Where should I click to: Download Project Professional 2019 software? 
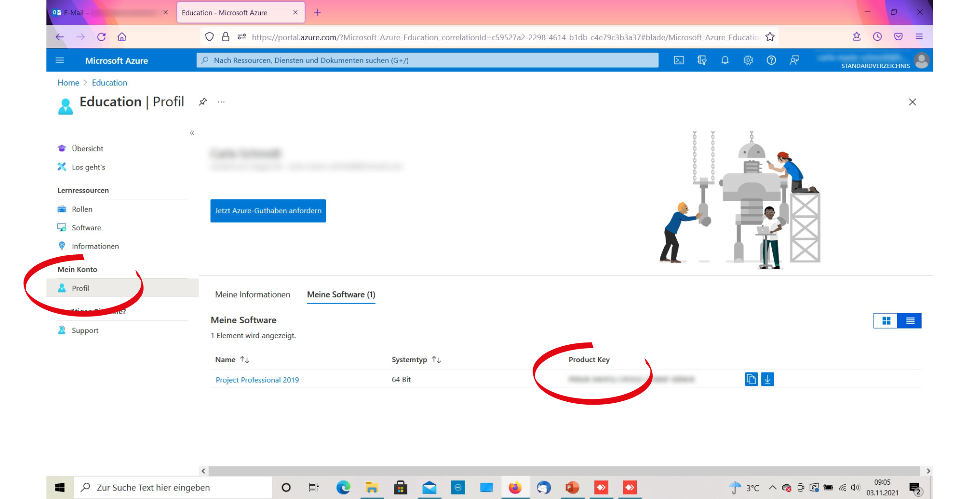coord(768,379)
